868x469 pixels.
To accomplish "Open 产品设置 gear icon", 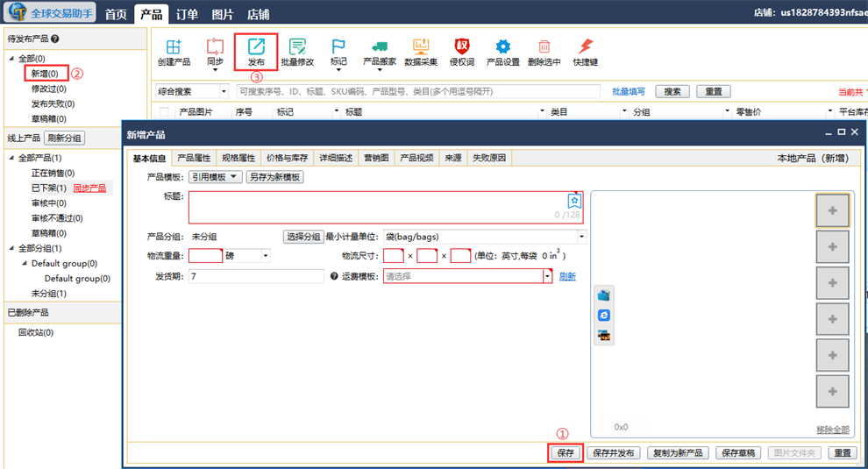I will click(x=502, y=53).
